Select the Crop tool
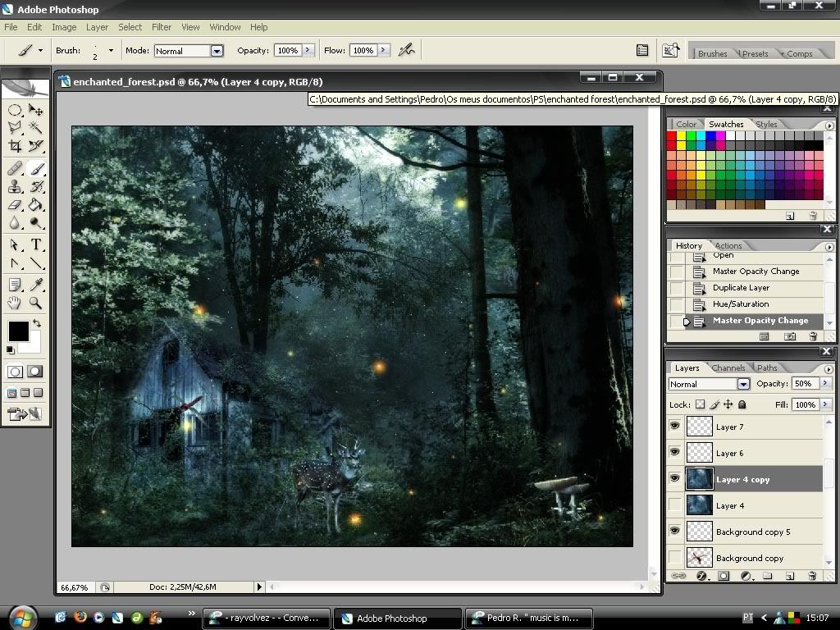Viewport: 840px width, 630px height. coord(15,146)
